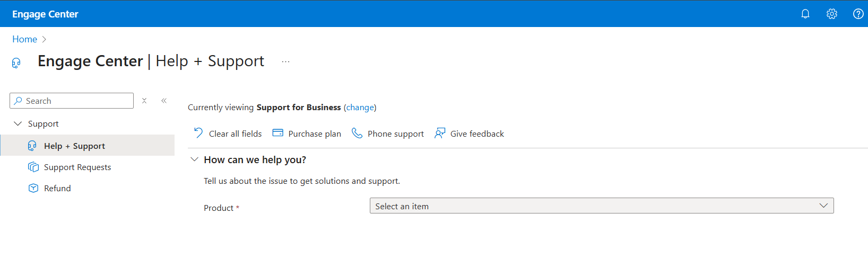Screen dimensions: 868x276
Task: Click the headset icon beside page title
Action: [16, 63]
